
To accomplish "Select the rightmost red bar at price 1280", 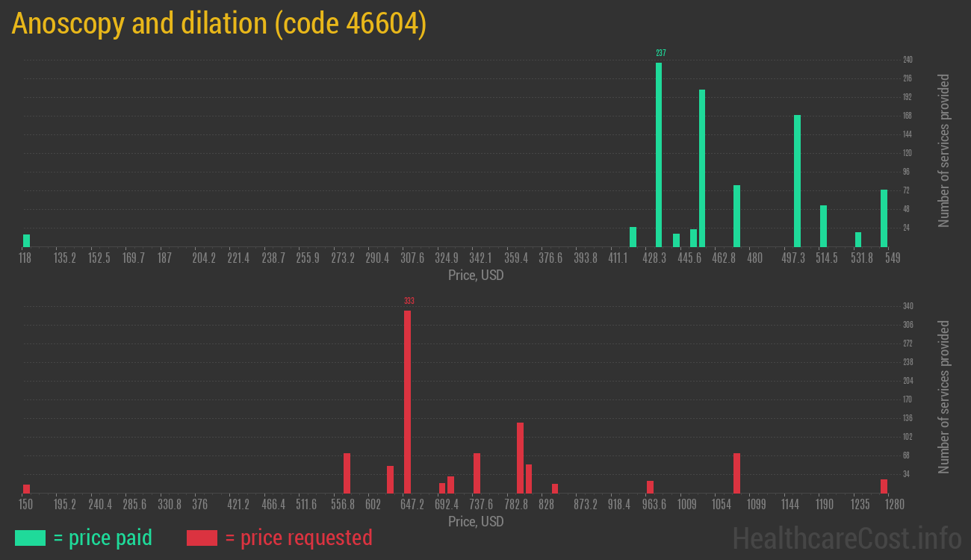I will tap(884, 486).
